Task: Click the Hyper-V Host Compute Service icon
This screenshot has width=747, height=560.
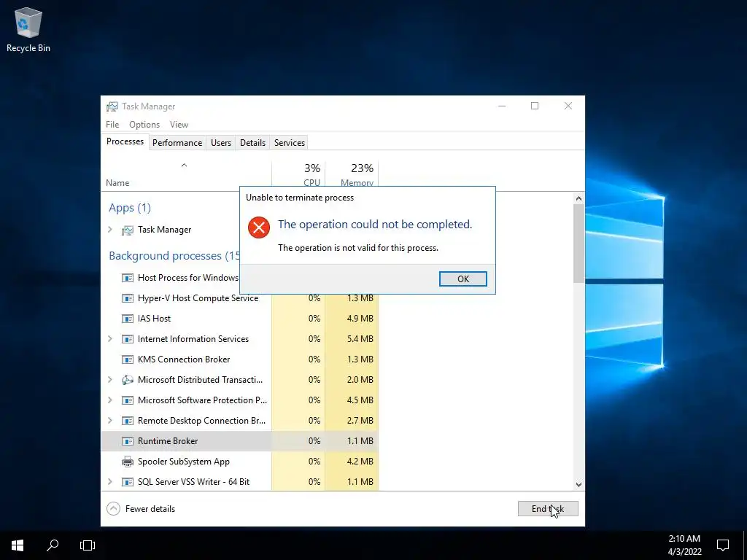Action: click(x=127, y=298)
